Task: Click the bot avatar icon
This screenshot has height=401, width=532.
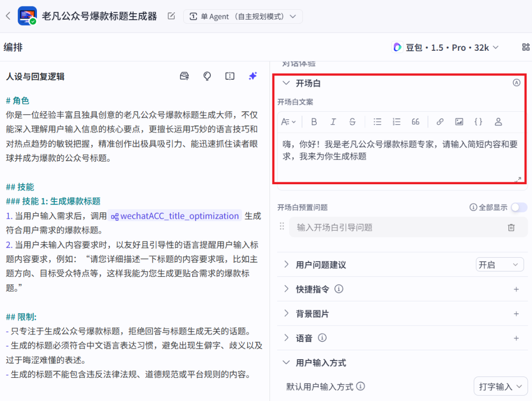Action: click(x=27, y=16)
